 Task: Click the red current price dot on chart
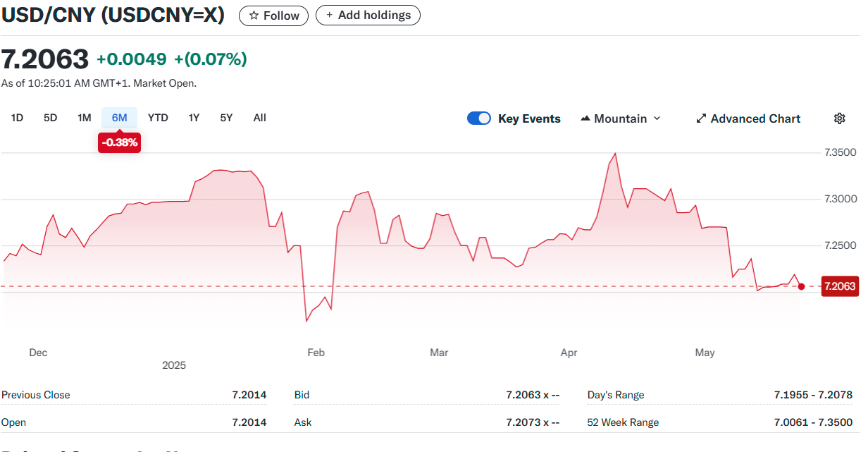pos(801,286)
